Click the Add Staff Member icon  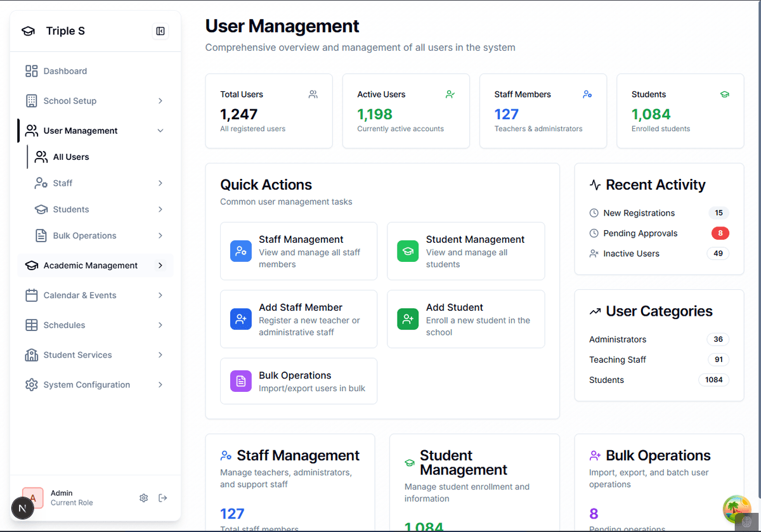[x=240, y=319]
